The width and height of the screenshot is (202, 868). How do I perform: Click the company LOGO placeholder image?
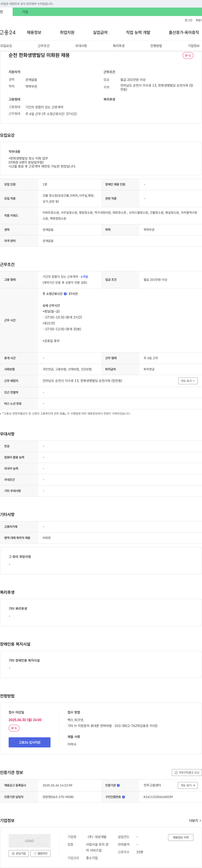pyautogui.click(x=30, y=841)
